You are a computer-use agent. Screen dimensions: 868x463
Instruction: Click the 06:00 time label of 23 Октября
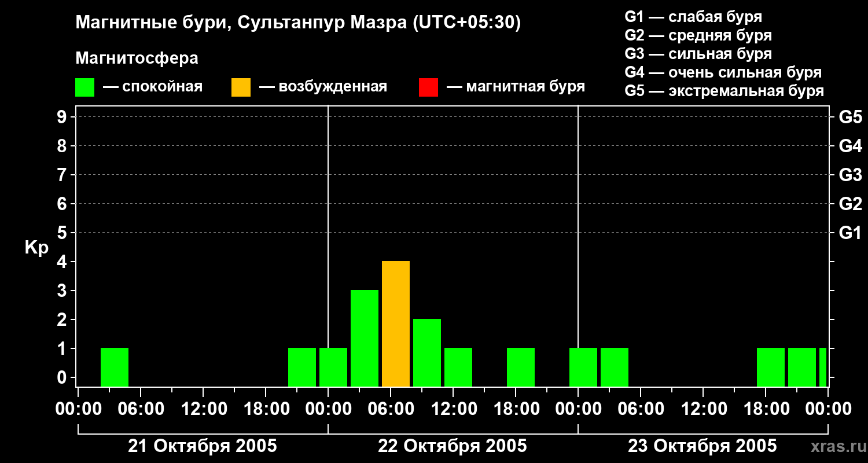coord(640,409)
